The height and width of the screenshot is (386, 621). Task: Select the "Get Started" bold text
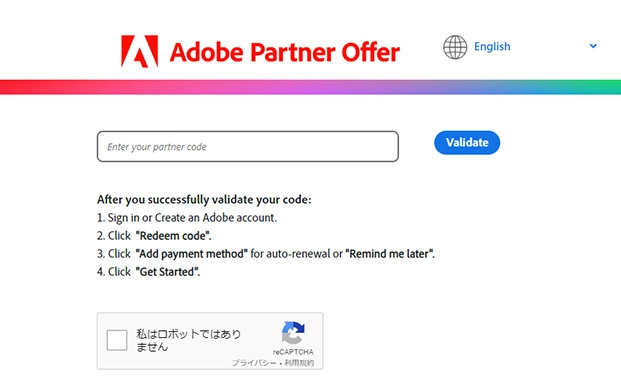tap(168, 272)
